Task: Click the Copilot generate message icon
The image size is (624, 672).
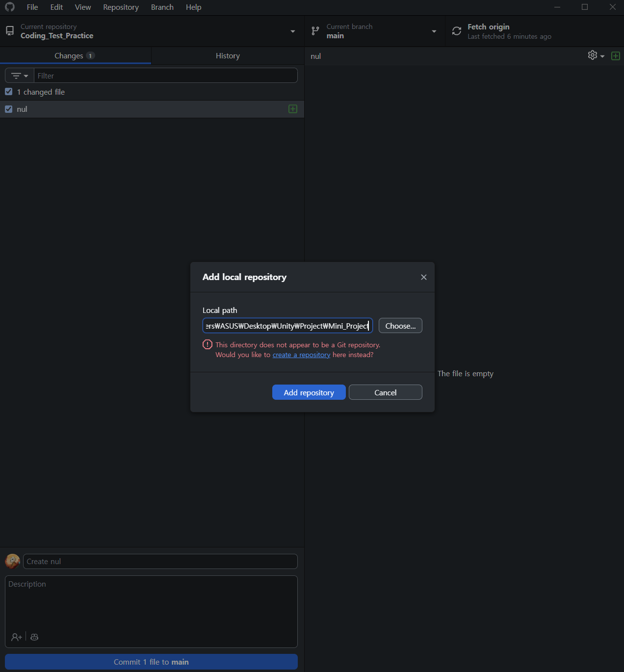Action: [x=34, y=637]
